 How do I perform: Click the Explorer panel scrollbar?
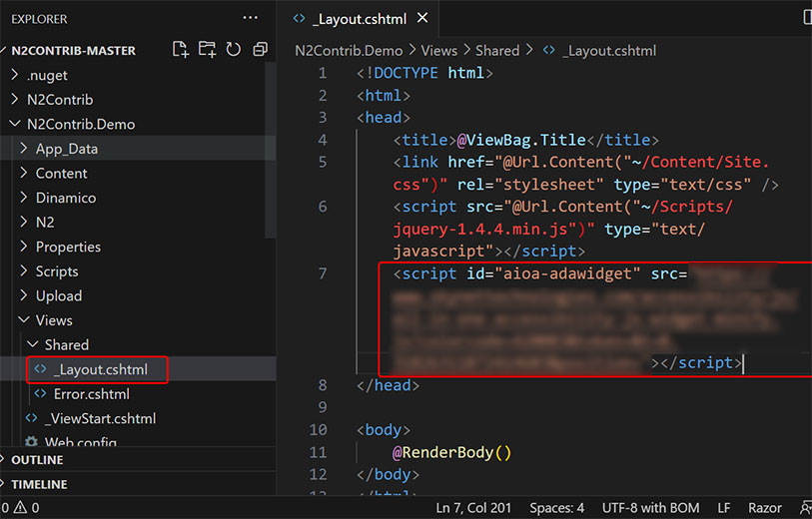pyautogui.click(x=271, y=150)
